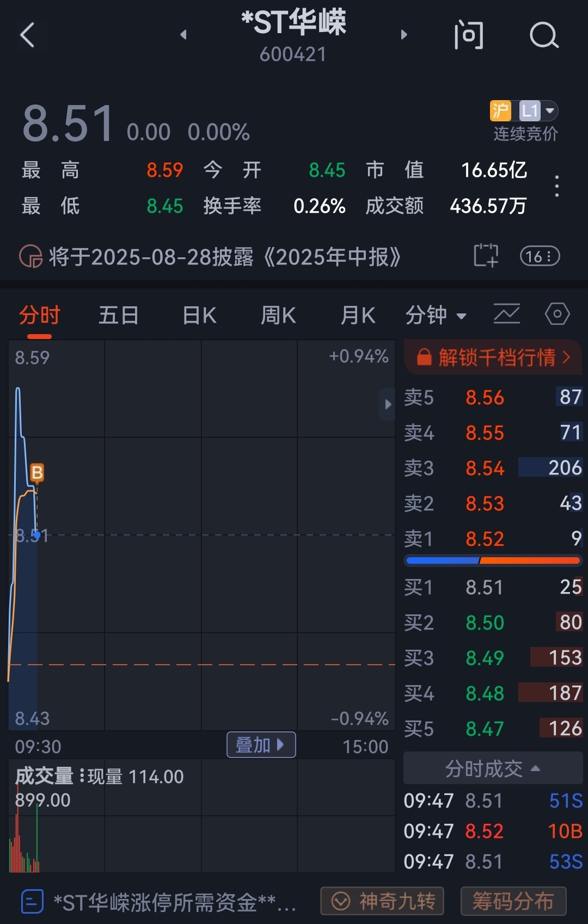Expand the 分钟 interval dropdown
The height and width of the screenshot is (924, 588).
[436, 315]
